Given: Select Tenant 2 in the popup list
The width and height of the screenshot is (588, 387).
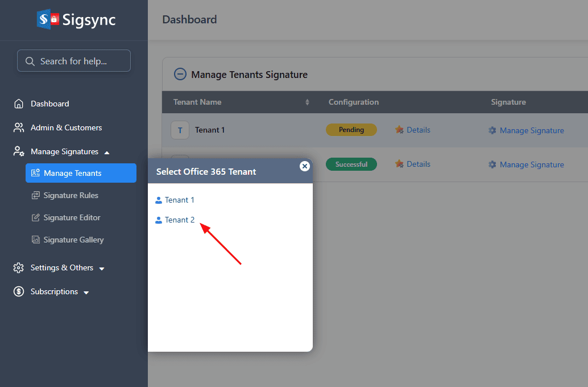Looking at the screenshot, I should click(179, 220).
